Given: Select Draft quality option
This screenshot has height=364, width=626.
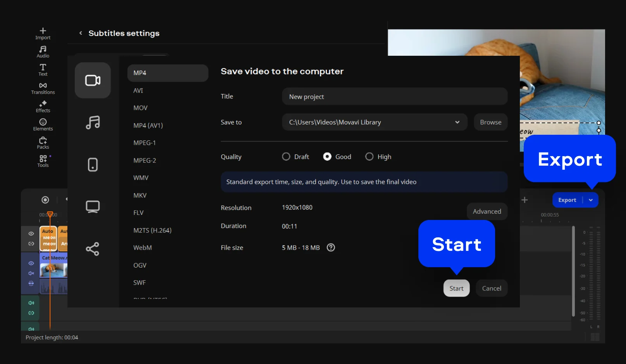Looking at the screenshot, I should 286,156.
